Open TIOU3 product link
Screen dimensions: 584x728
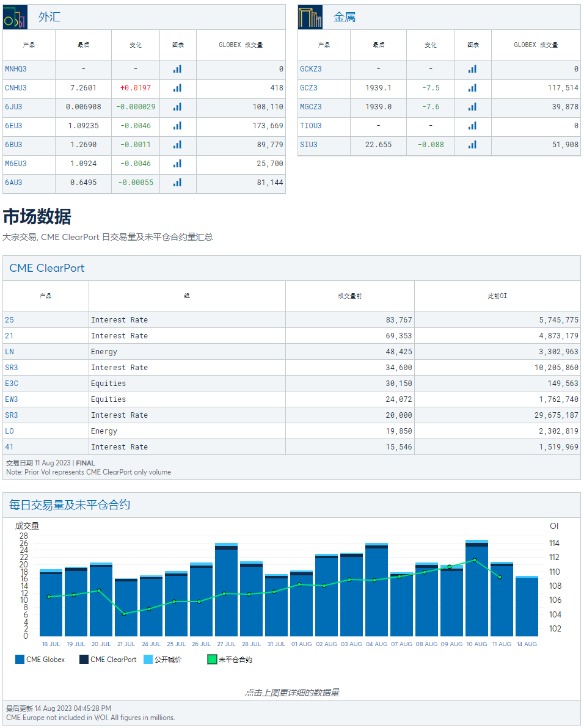(310, 126)
